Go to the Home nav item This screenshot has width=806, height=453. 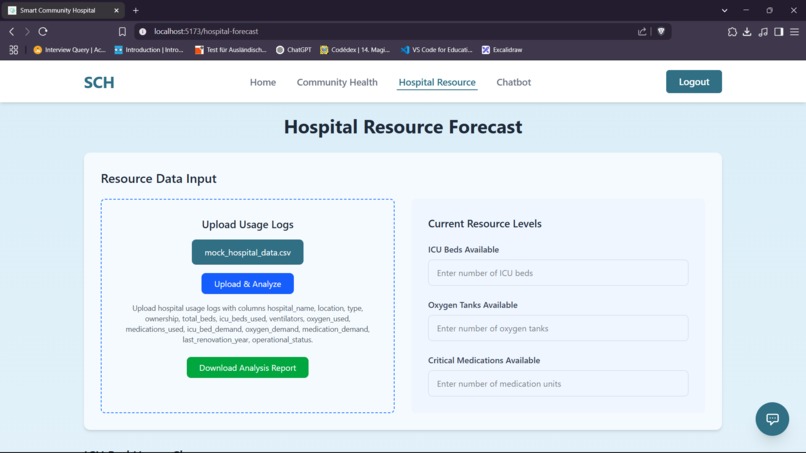click(263, 82)
